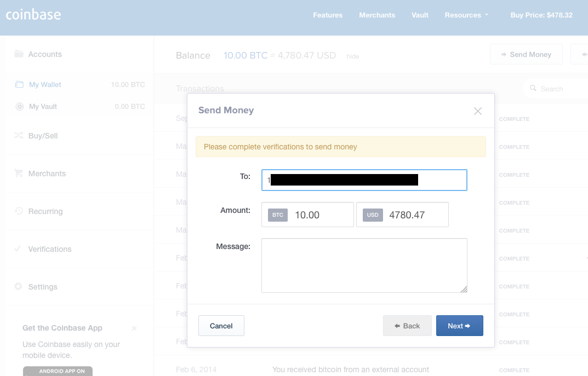588x376 pixels.
Task: Go to the Vault nav link
Action: pyautogui.click(x=420, y=15)
